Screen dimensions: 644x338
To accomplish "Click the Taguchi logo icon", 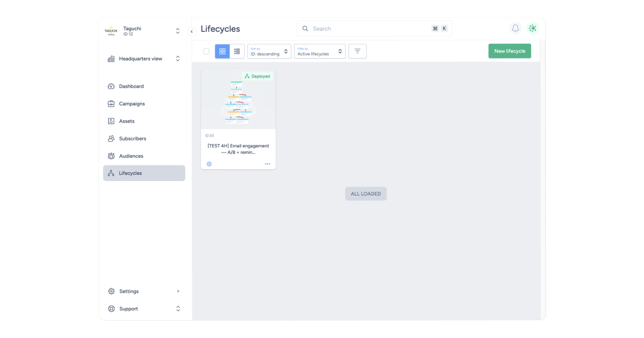I will 111,31.
